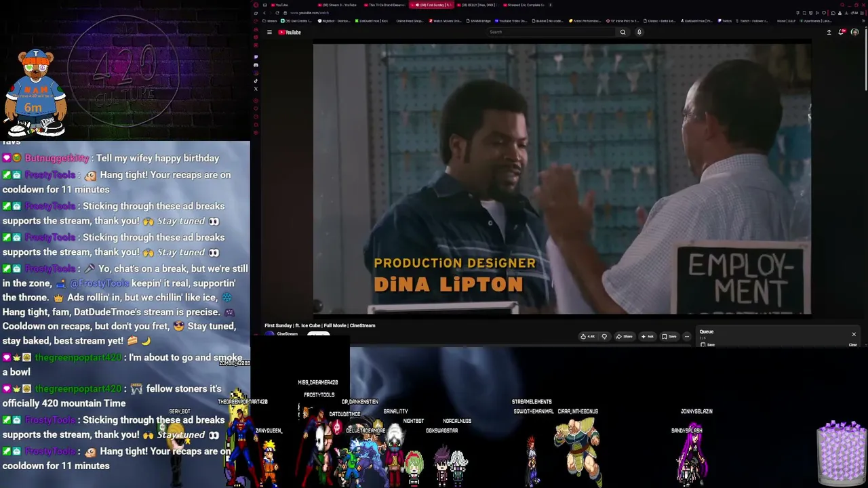
Task: Click the video title 'First Sunday | ft. Ice Cube'
Action: [x=319, y=325]
